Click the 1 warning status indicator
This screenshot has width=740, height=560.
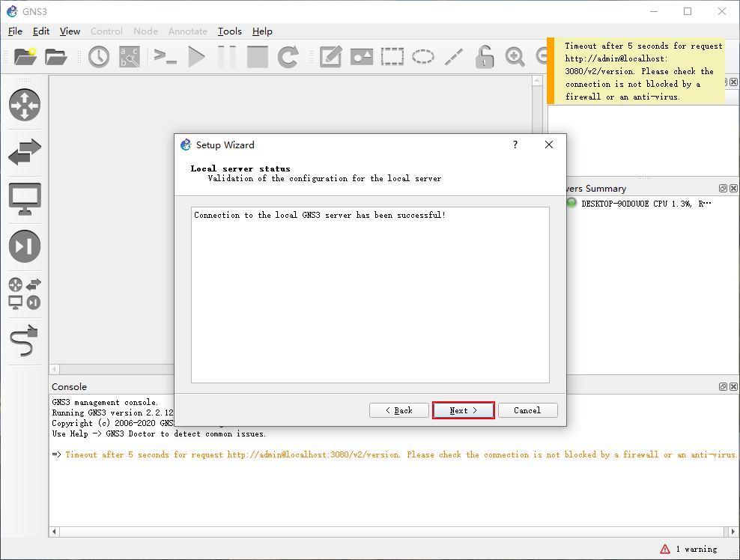(x=688, y=550)
